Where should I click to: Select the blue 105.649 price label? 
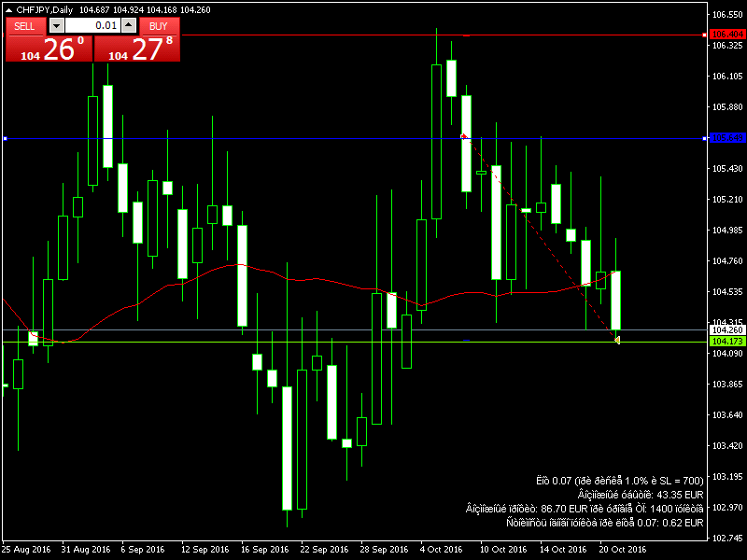click(727, 138)
